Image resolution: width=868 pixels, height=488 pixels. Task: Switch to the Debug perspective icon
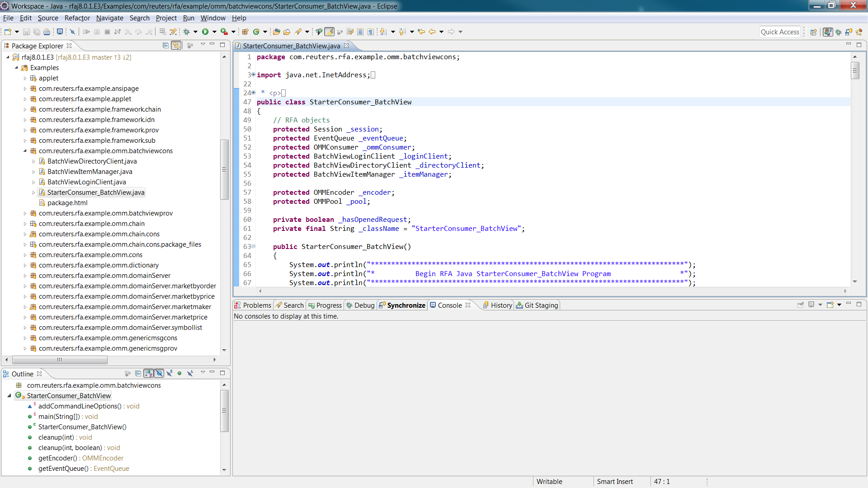coord(839,32)
